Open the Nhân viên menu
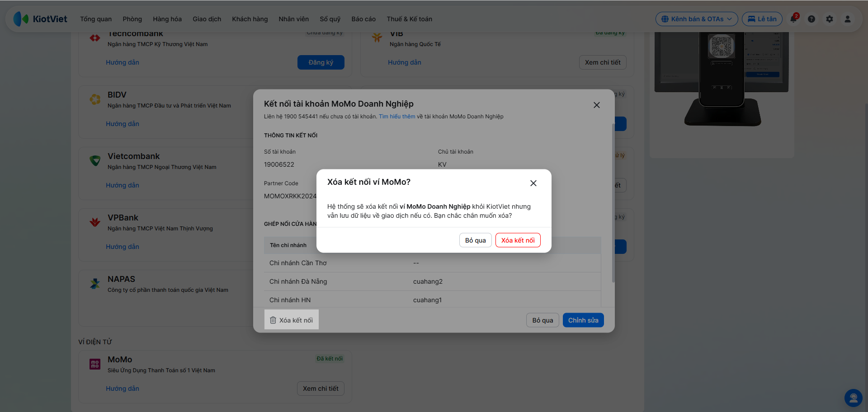Viewport: 868px width, 412px height. click(x=294, y=19)
